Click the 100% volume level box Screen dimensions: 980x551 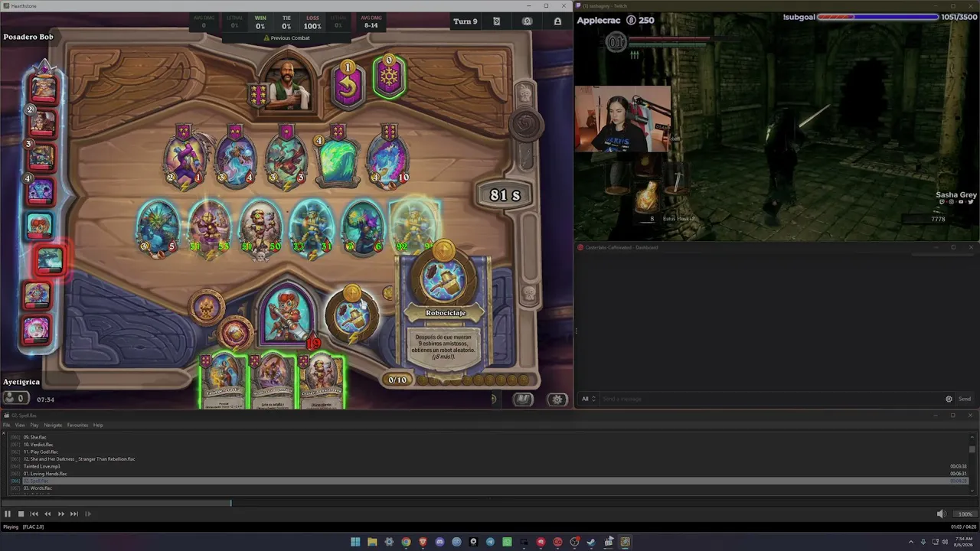point(965,514)
